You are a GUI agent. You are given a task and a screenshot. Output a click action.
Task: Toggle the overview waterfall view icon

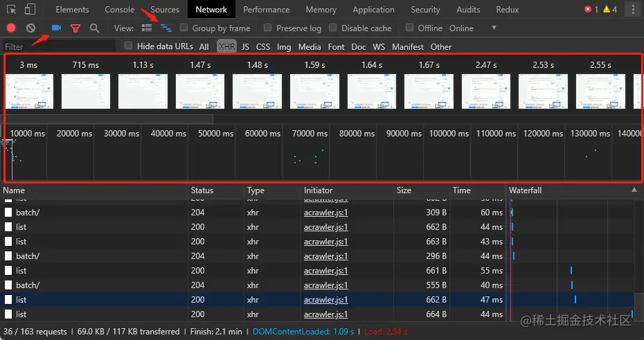166,28
